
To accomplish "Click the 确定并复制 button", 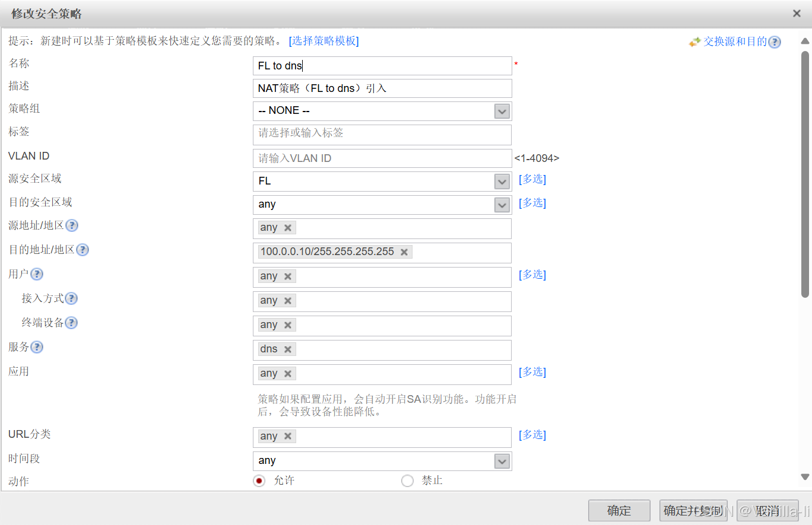I will [693, 511].
